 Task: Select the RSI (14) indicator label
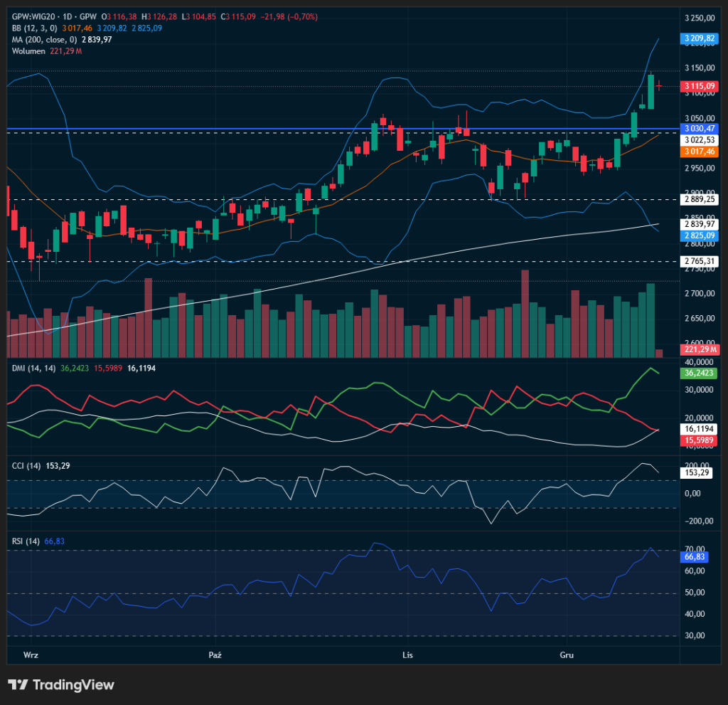pyautogui.click(x=26, y=541)
